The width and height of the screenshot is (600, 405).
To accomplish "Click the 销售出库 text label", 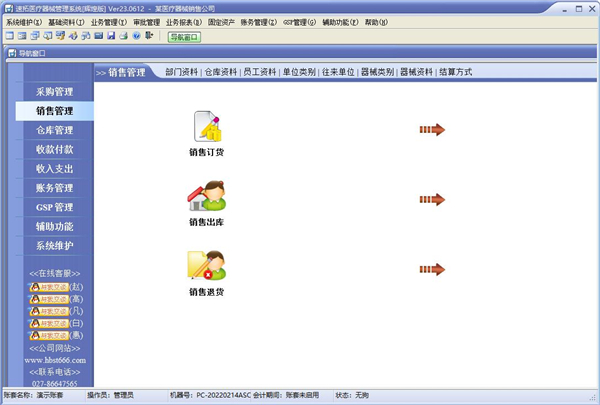I will 207,222.
